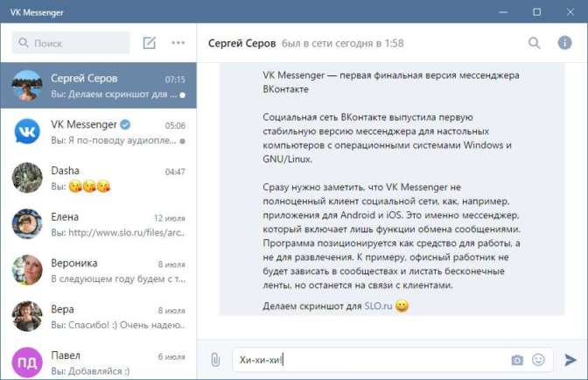
Task: Open the chat with Вера
Action: click(98, 318)
